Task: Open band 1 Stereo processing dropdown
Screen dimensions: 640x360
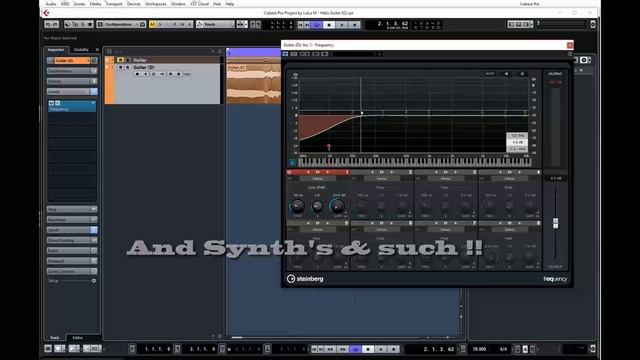Action: (318, 179)
